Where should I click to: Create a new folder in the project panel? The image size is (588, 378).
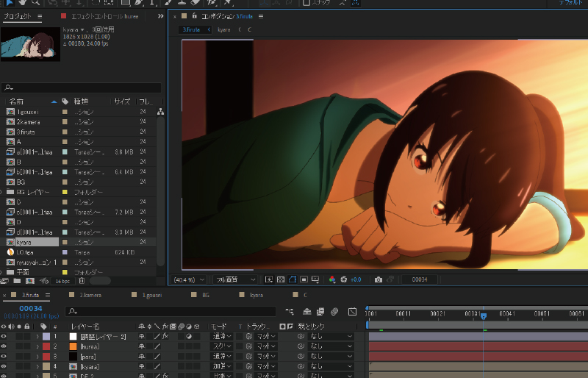point(17,280)
